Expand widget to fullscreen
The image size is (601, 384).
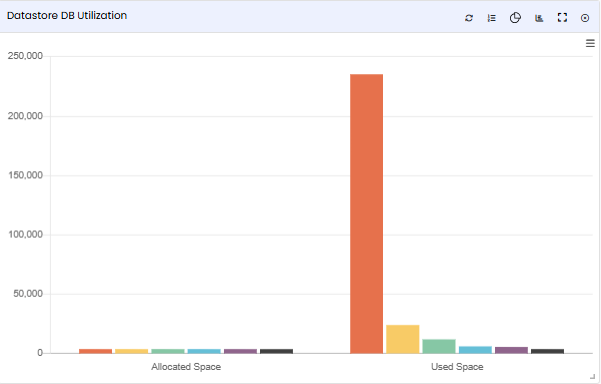562,18
